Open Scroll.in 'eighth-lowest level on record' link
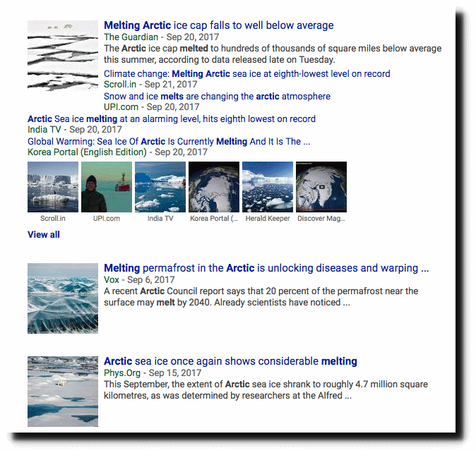Viewport: 476px width, 453px height. [246, 73]
